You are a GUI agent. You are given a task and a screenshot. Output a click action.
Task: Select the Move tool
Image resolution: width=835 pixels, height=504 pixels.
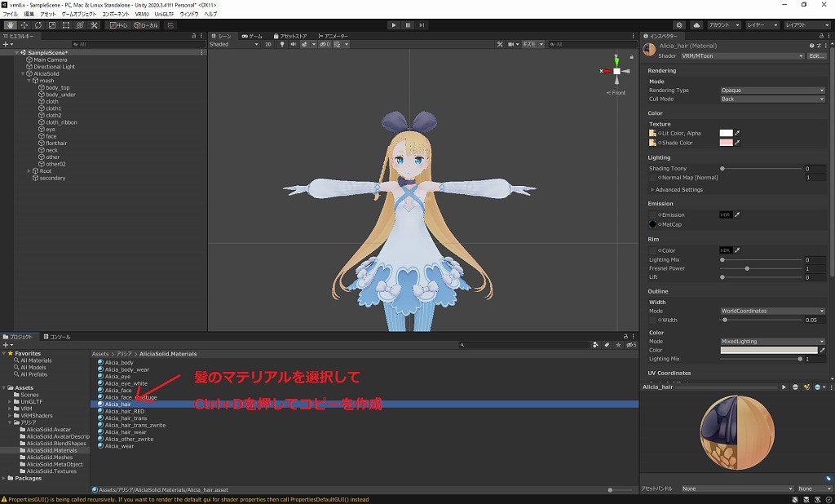click(24, 25)
